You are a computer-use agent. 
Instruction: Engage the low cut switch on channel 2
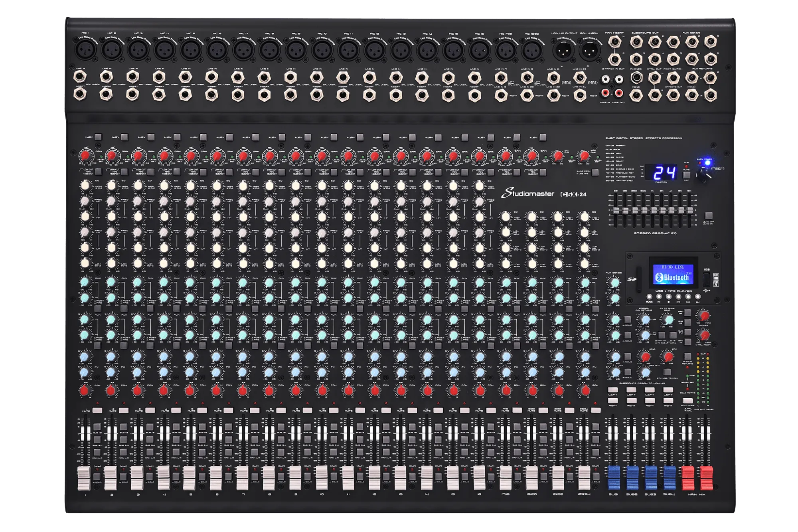(x=124, y=172)
